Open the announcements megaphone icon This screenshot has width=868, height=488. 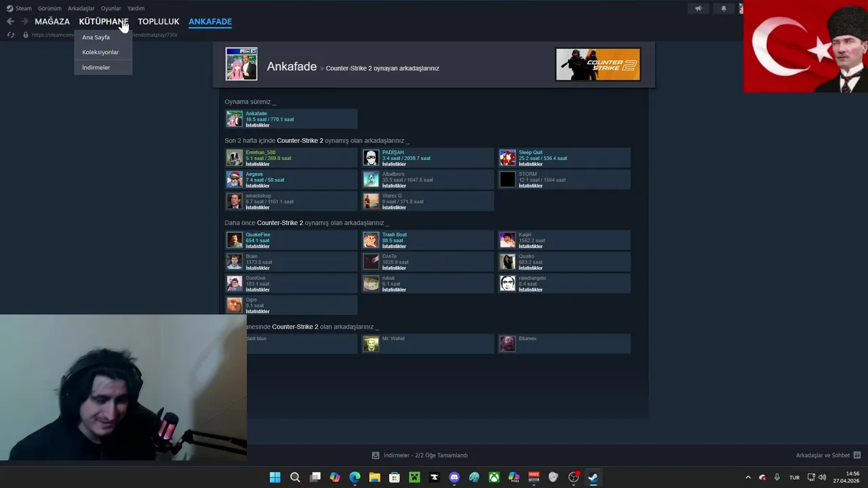698,8
